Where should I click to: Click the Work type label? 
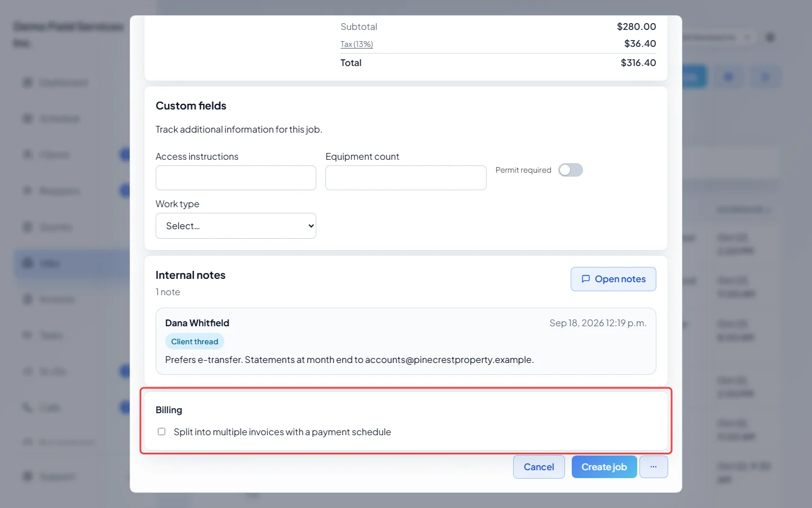pyautogui.click(x=178, y=204)
